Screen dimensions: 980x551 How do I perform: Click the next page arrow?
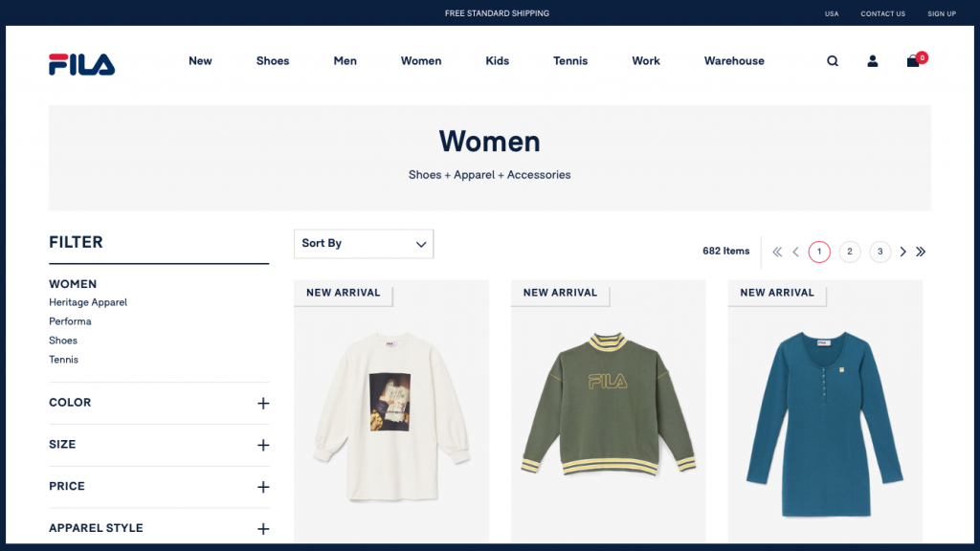[902, 252]
